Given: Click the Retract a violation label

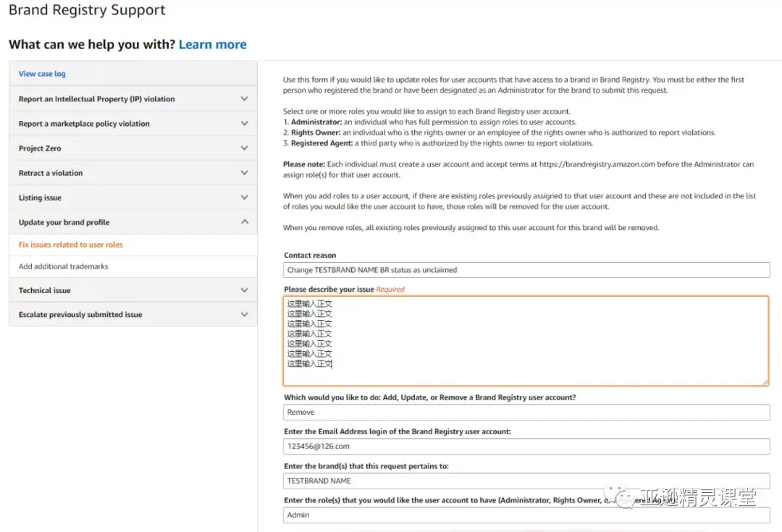Looking at the screenshot, I should point(51,173).
